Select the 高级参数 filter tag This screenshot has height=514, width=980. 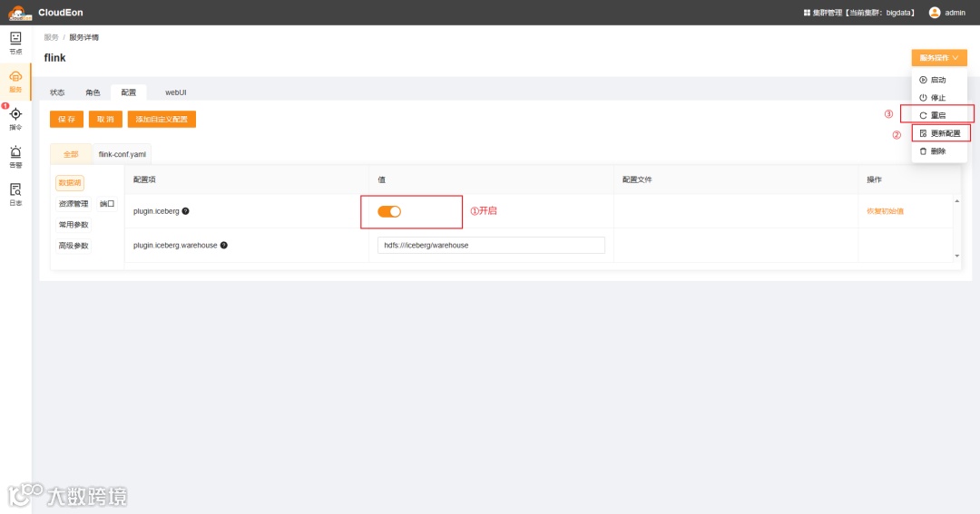click(73, 246)
